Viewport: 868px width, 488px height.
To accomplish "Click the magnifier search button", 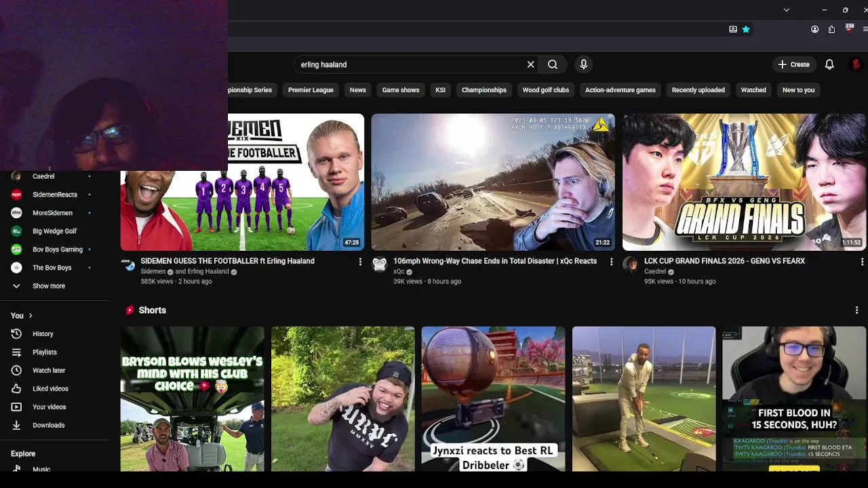I will pyautogui.click(x=553, y=64).
